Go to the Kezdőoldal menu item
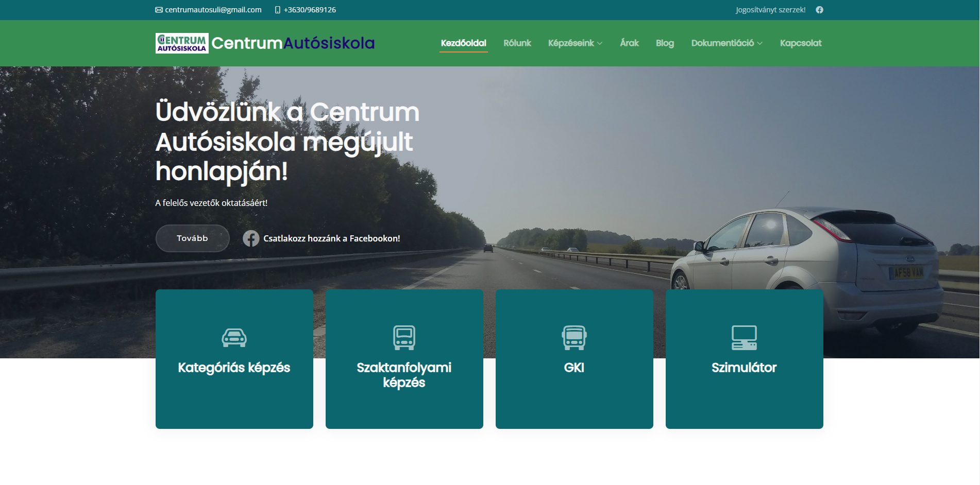Screen dimensions: 980x485 (x=464, y=43)
